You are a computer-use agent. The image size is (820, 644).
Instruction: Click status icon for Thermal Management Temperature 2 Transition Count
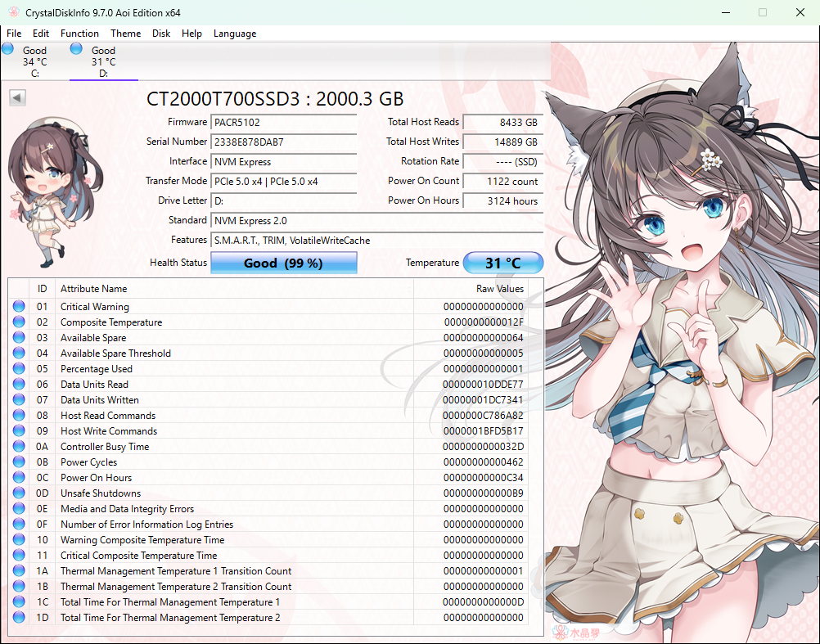point(19,586)
